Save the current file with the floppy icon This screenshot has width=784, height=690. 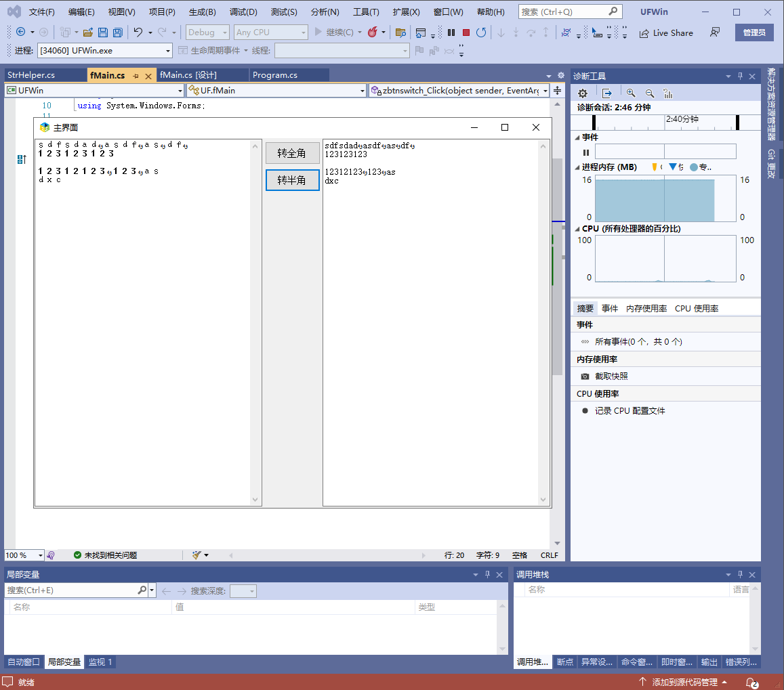(x=103, y=33)
